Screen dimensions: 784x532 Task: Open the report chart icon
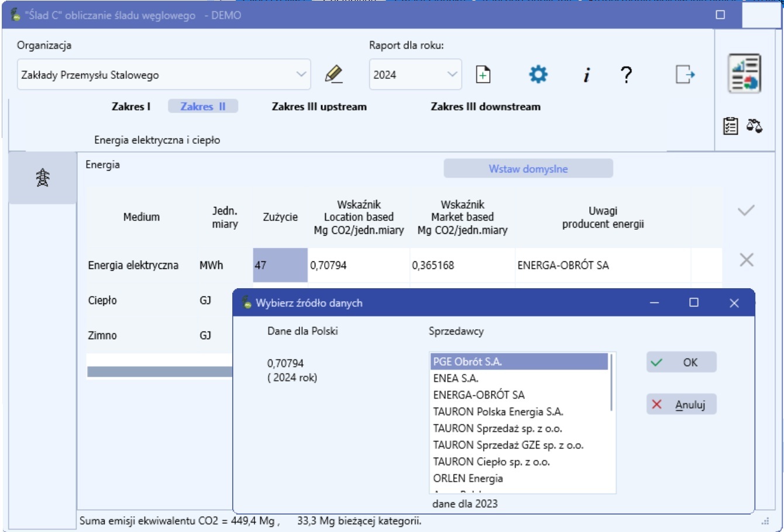click(x=744, y=73)
